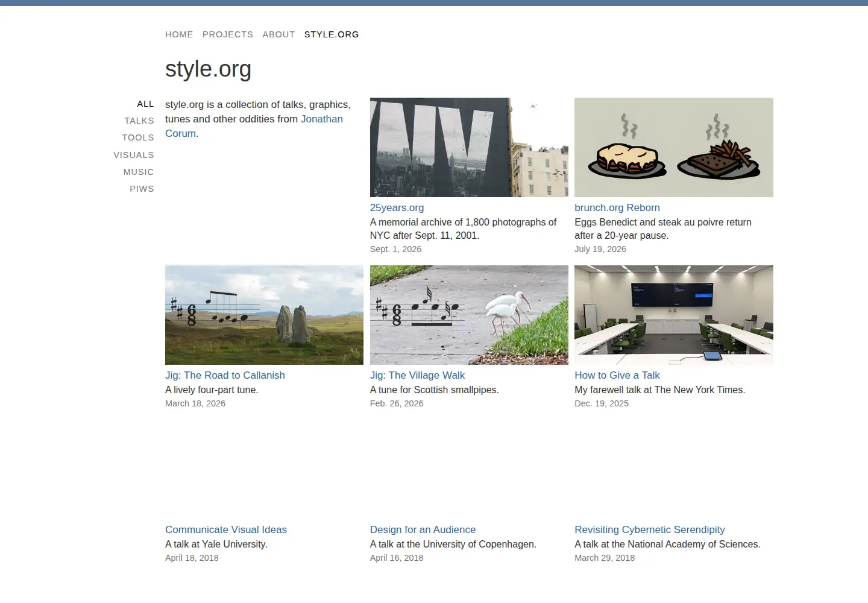The height and width of the screenshot is (603, 868).
Task: Click the date 'April 18, 2018'
Action: pos(192,558)
